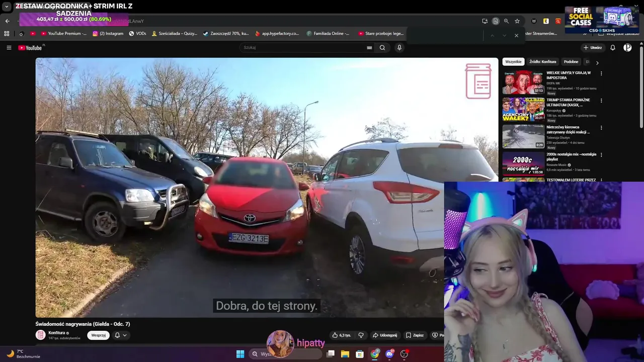Open options menu for TRUMP STAWIA video
This screenshot has width=644, height=362.
tap(601, 101)
